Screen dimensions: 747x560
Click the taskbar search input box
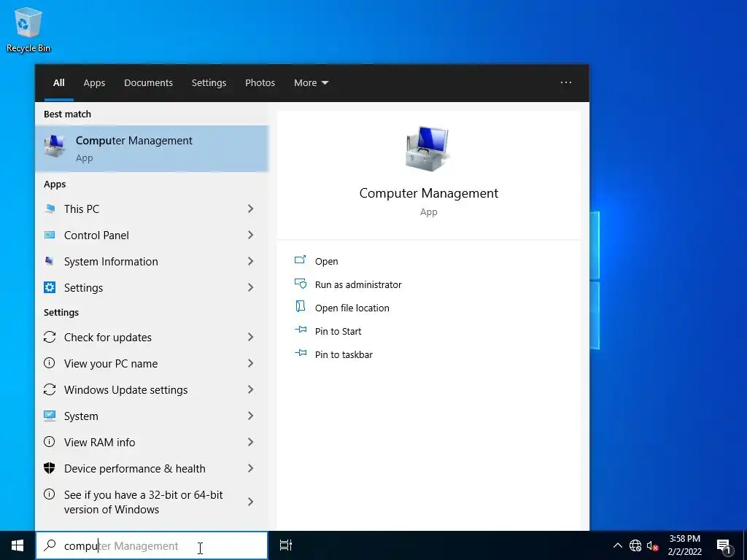[x=152, y=545]
